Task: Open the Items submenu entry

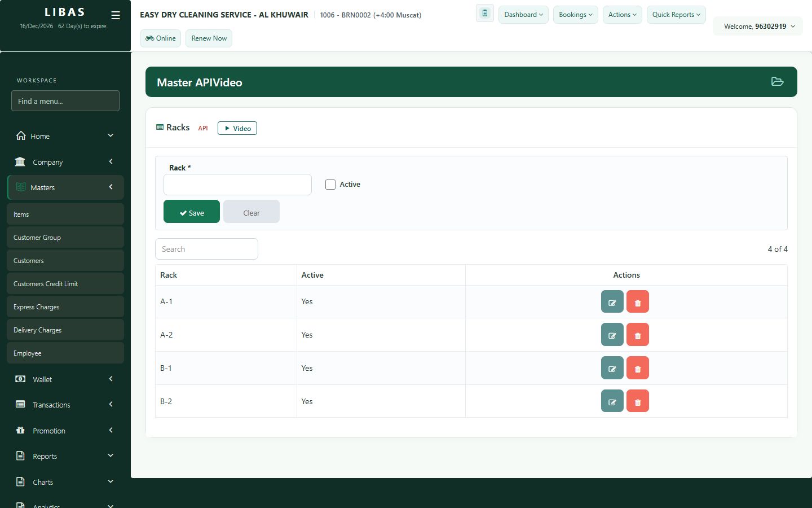Action: (x=65, y=214)
